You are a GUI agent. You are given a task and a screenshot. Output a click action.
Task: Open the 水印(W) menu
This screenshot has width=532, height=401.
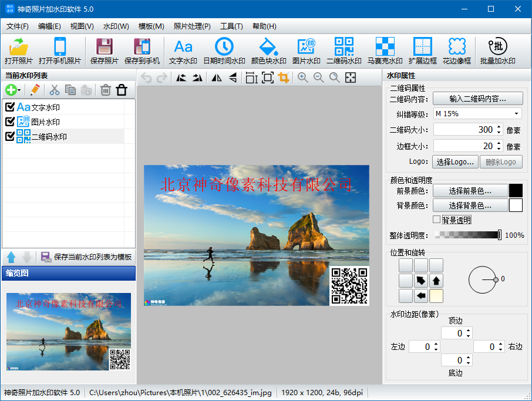(x=116, y=26)
